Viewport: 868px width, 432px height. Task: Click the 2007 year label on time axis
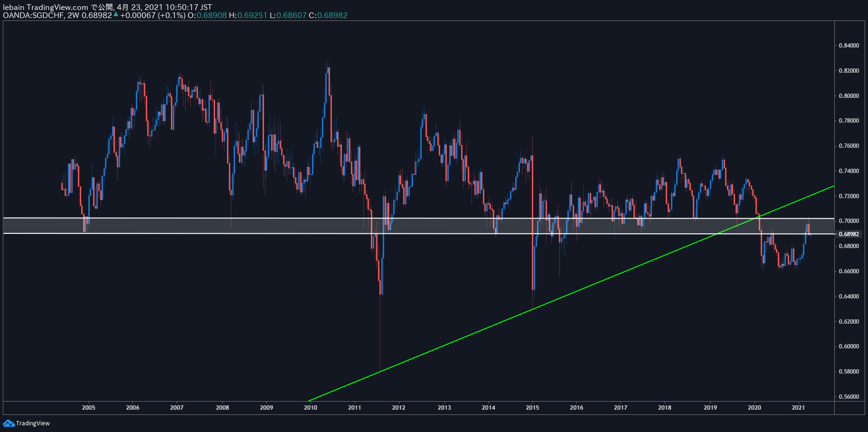[x=177, y=407]
